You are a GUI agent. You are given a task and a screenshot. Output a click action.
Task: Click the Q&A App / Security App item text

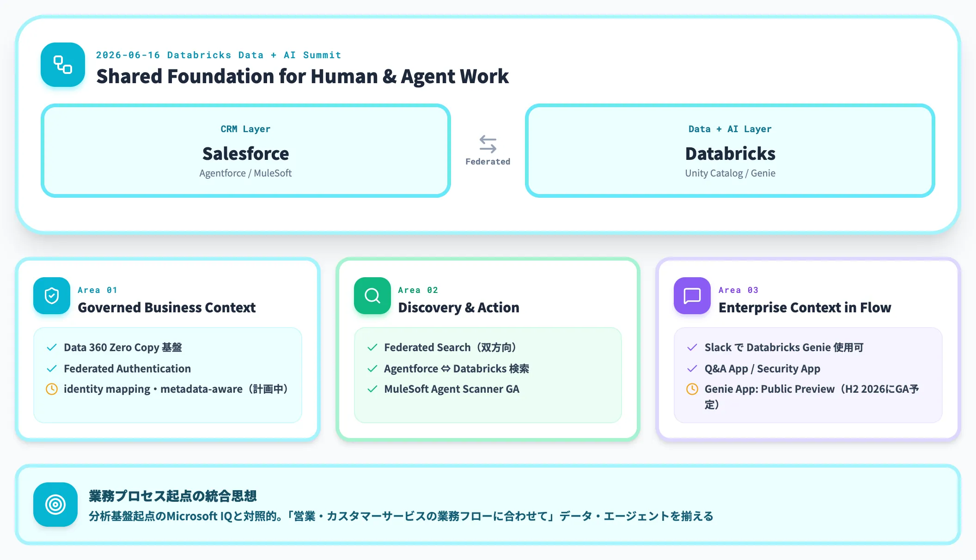pyautogui.click(x=762, y=369)
